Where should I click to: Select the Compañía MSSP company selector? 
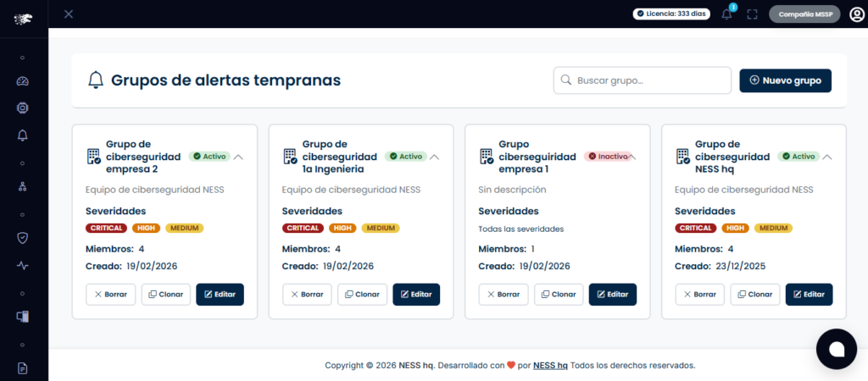tap(804, 14)
